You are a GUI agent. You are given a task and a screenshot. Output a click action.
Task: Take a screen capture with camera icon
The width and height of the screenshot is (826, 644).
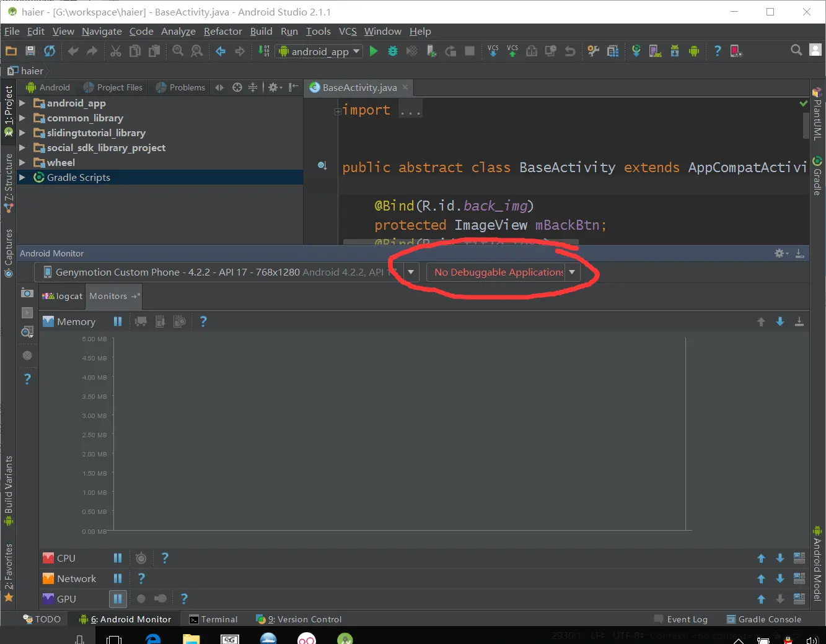pos(27,293)
